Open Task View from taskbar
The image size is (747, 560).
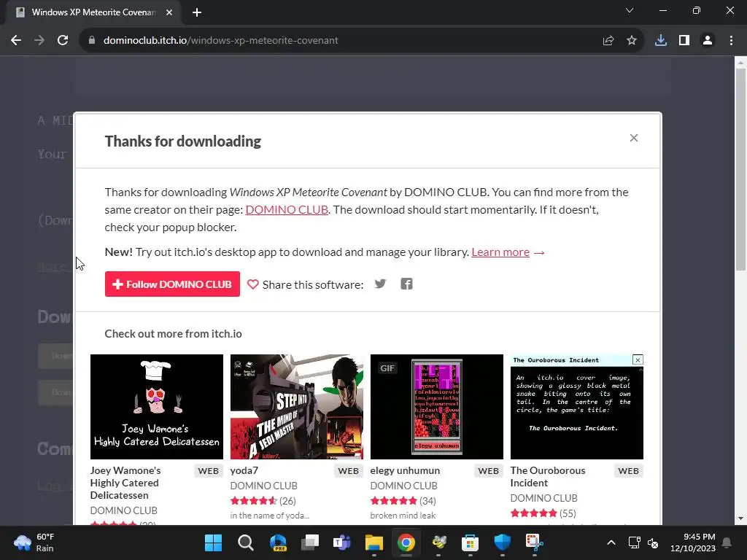click(x=309, y=542)
